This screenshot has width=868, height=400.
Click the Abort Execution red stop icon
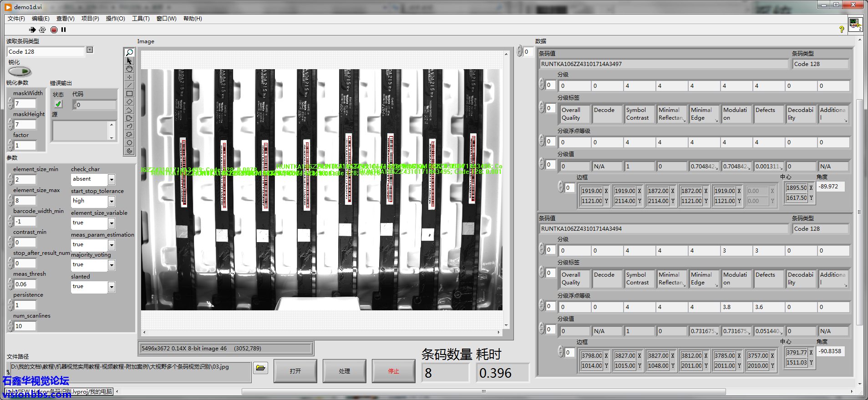click(x=54, y=30)
